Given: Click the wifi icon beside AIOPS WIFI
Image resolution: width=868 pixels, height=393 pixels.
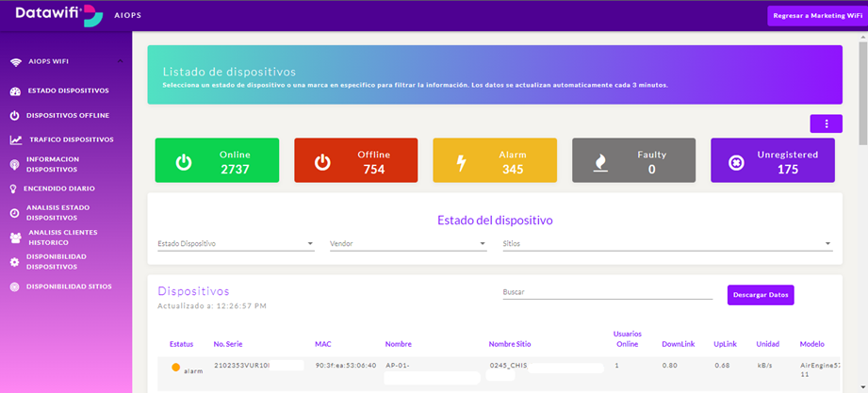Looking at the screenshot, I should 15,62.
